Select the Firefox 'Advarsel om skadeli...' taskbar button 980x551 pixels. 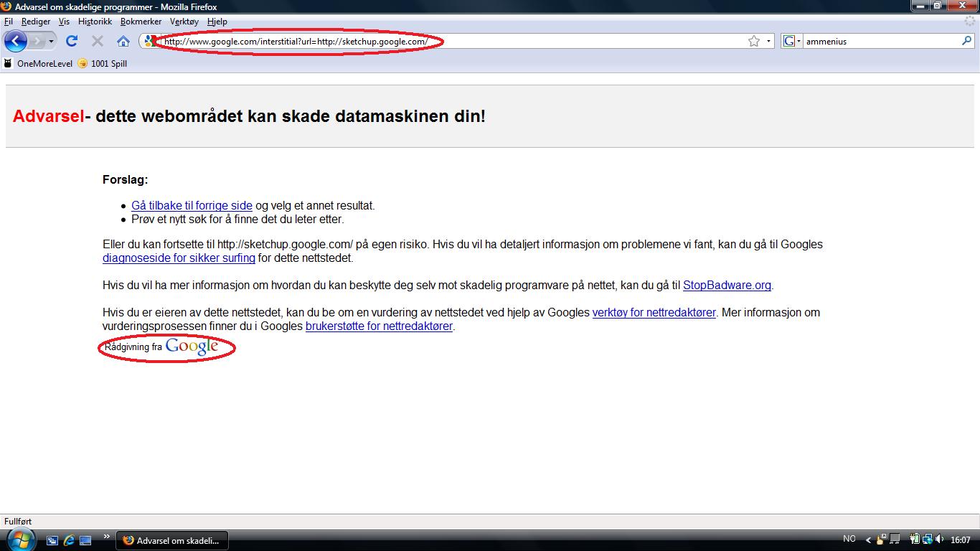pos(172,540)
